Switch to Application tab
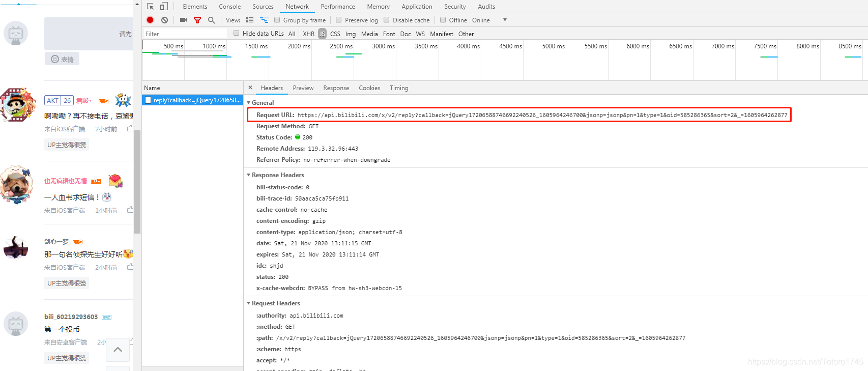The height and width of the screenshot is (371, 868). tap(417, 7)
